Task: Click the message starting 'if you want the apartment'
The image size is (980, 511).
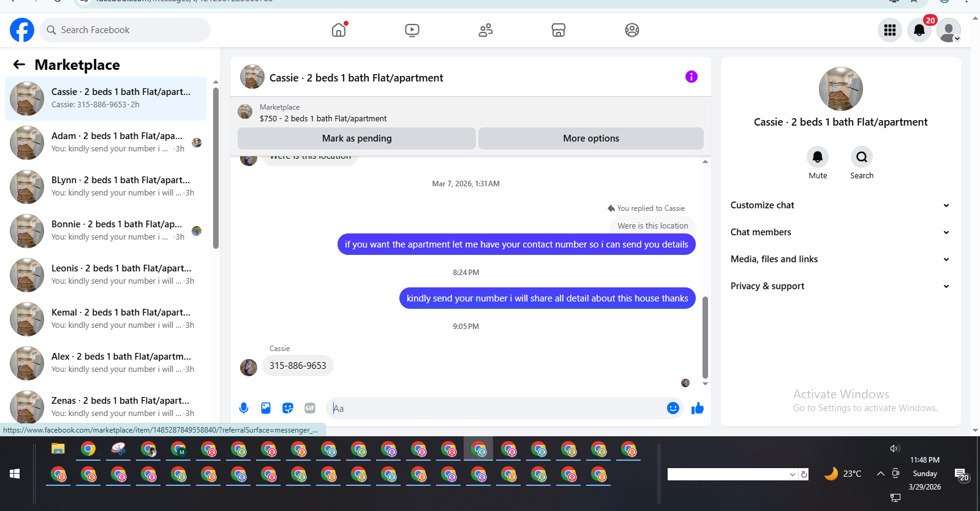Action: click(x=516, y=244)
